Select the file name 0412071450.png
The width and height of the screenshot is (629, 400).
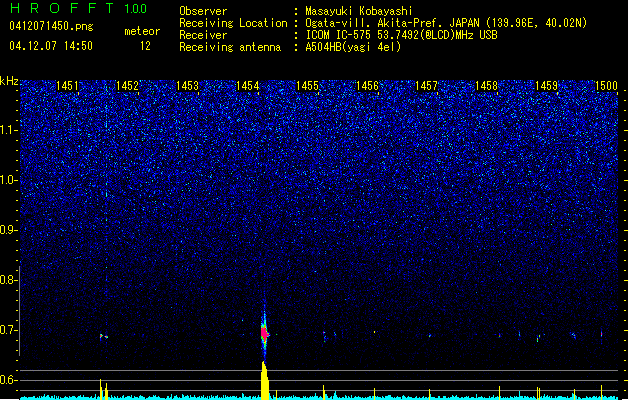pyautogui.click(x=51, y=26)
